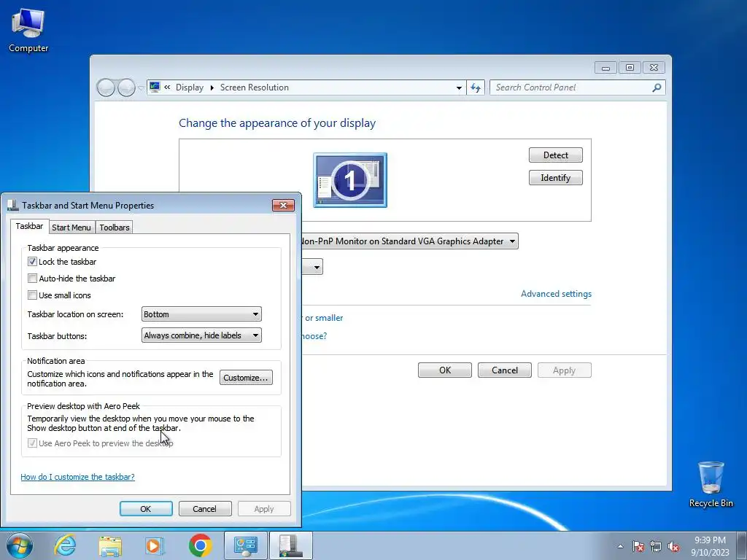Screen dimensions: 747x560
Task: Switch to the Control Panel taskbar button
Action: (245, 545)
